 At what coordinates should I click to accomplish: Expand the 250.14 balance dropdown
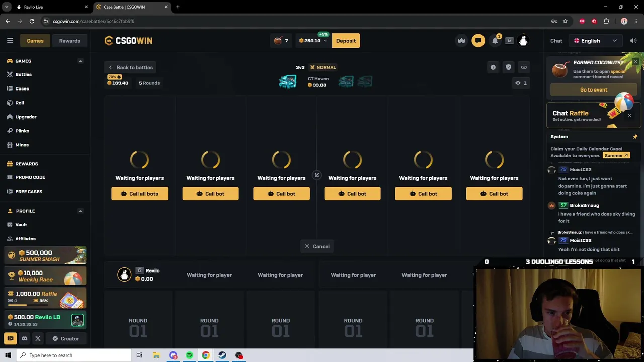(x=312, y=41)
